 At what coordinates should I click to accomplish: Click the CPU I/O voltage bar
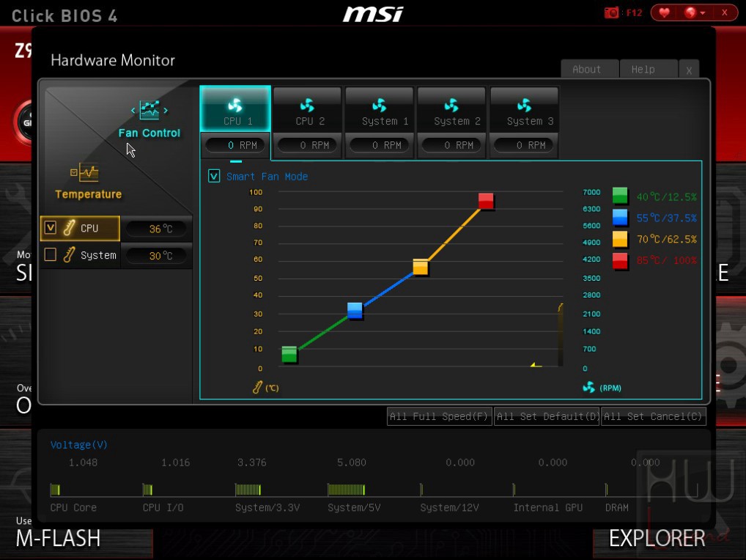click(147, 490)
